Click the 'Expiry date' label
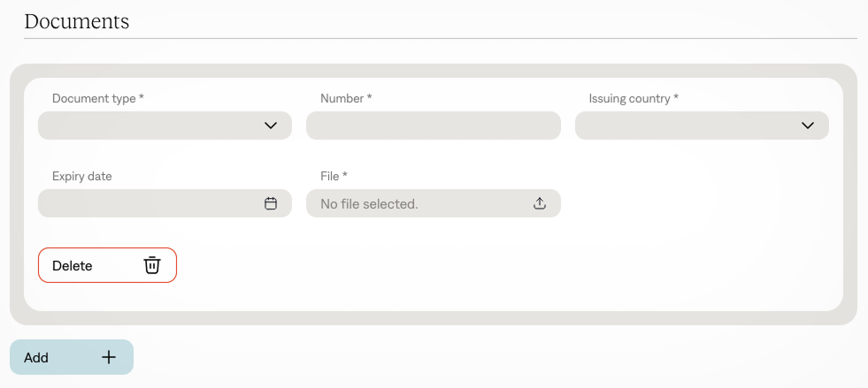 pos(82,176)
